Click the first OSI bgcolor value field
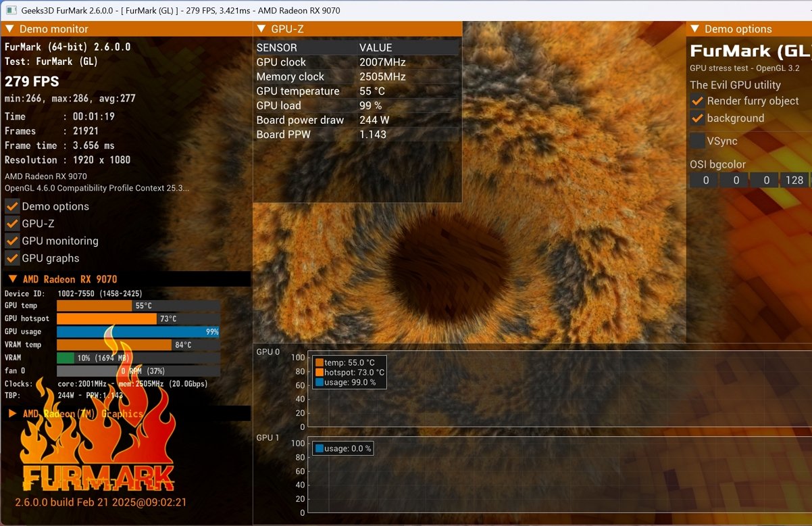Viewport: 812px width, 526px height. (x=703, y=180)
